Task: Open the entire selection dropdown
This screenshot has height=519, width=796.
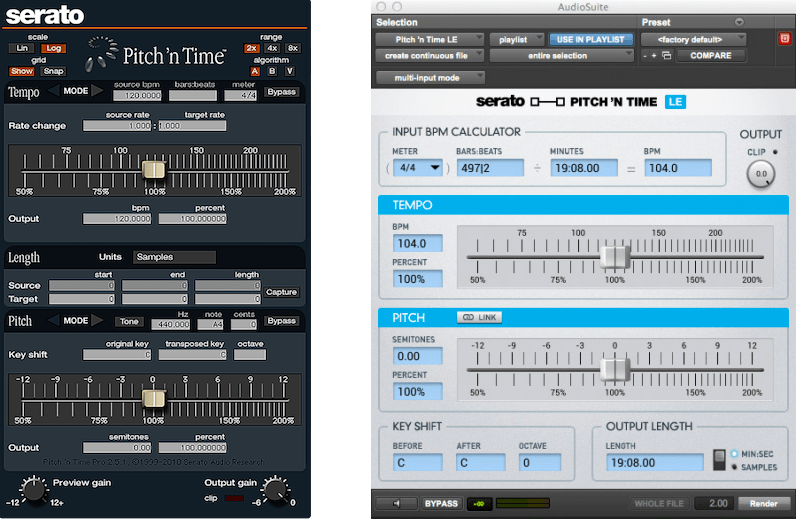Action: 561,55
